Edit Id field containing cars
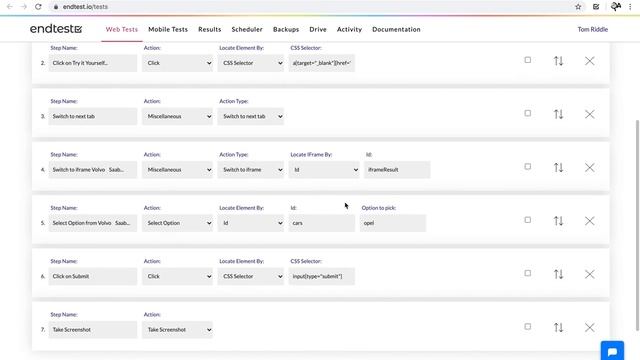The image size is (640, 360). click(322, 223)
